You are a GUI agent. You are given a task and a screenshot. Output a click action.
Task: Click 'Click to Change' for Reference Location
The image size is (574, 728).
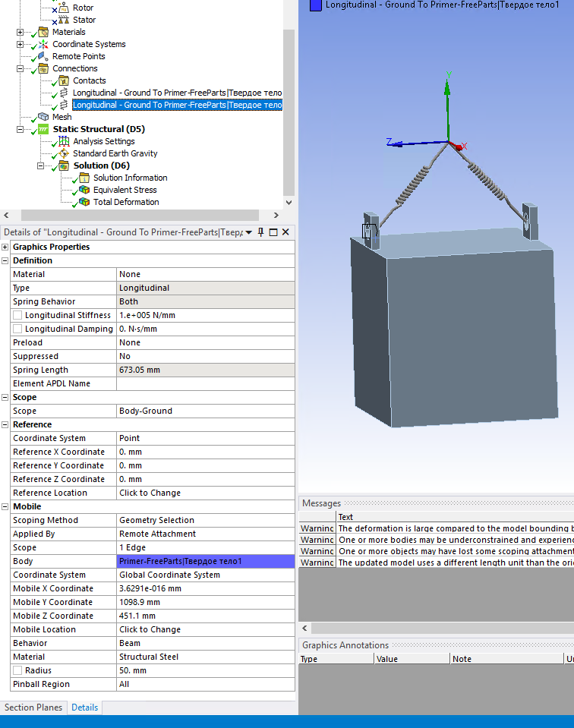click(x=150, y=493)
